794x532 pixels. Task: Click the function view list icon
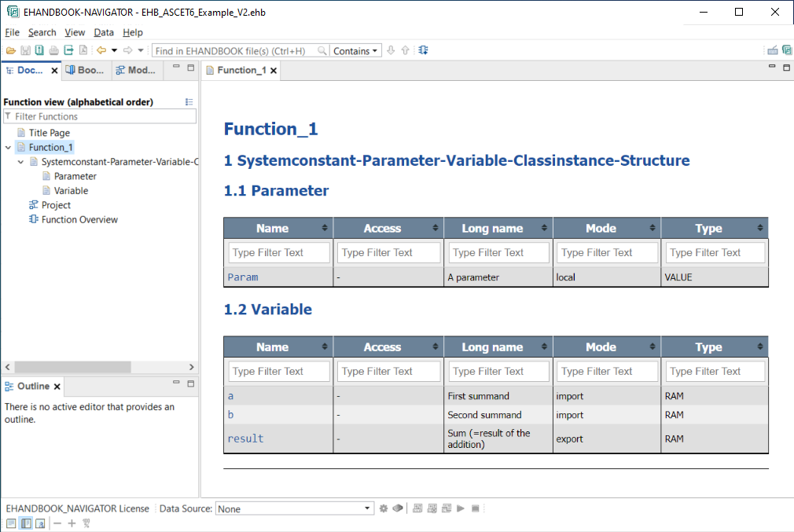click(x=189, y=102)
